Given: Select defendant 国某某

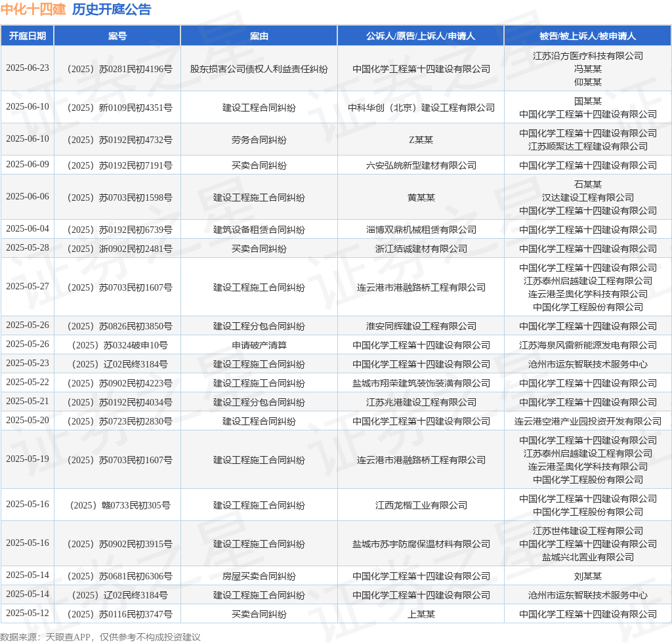Looking at the screenshot, I should tap(587, 101).
